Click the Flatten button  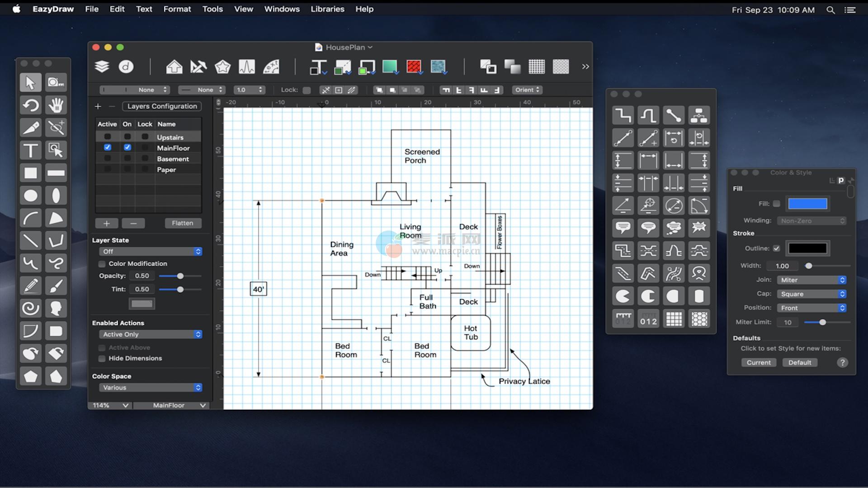182,223
